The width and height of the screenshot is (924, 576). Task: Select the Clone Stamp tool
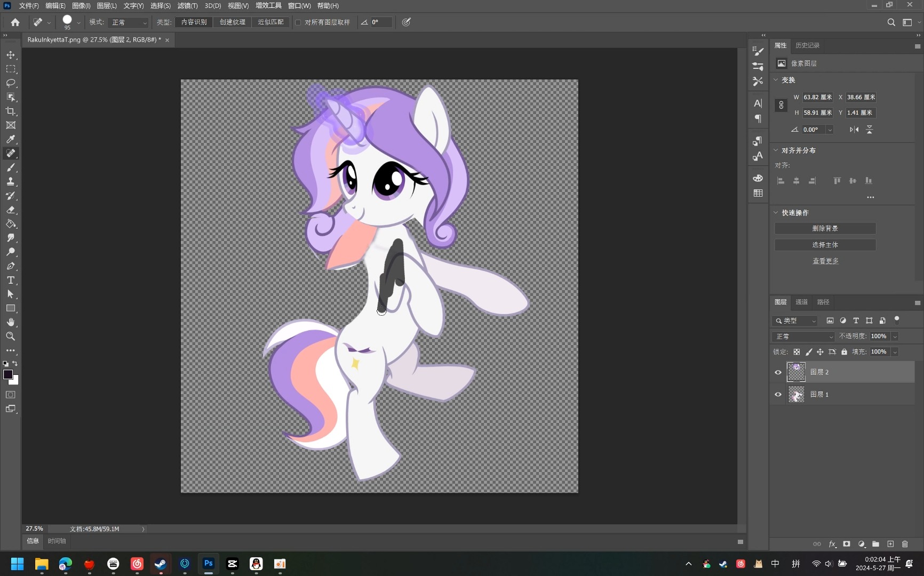(x=11, y=181)
